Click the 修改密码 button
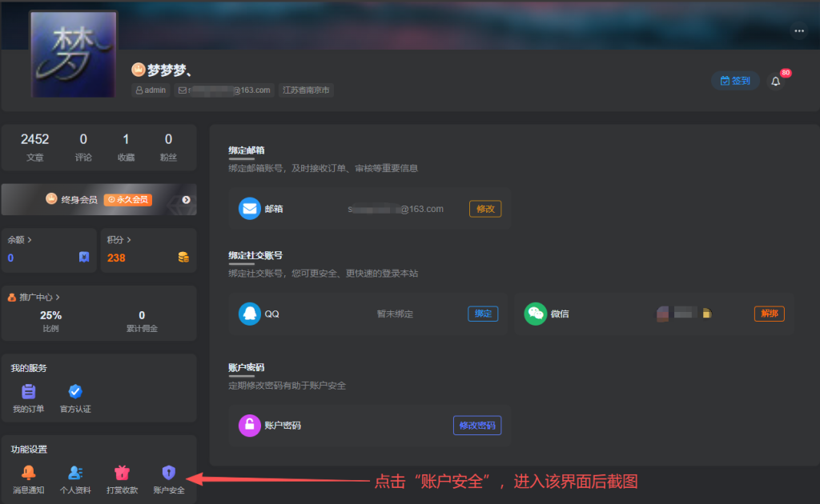 pyautogui.click(x=477, y=425)
